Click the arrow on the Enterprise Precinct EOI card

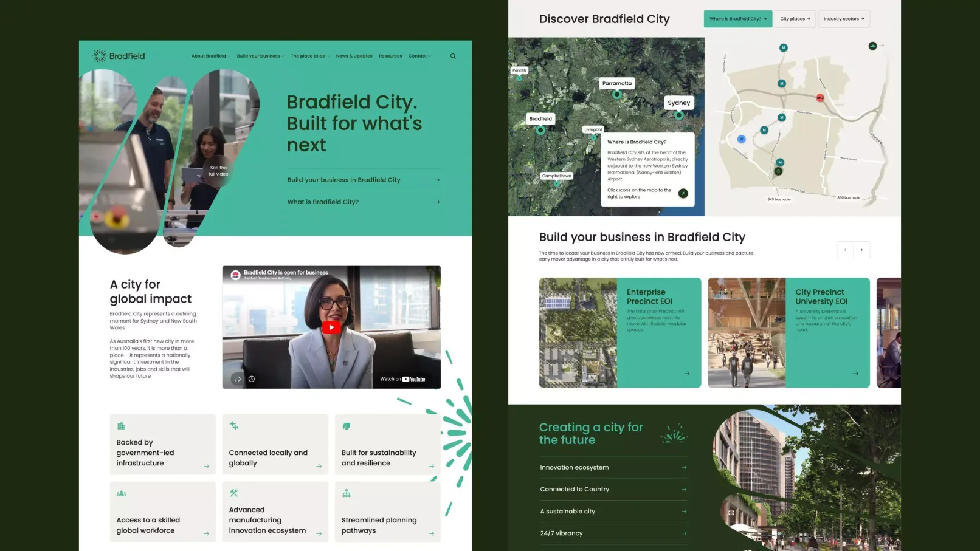687,374
